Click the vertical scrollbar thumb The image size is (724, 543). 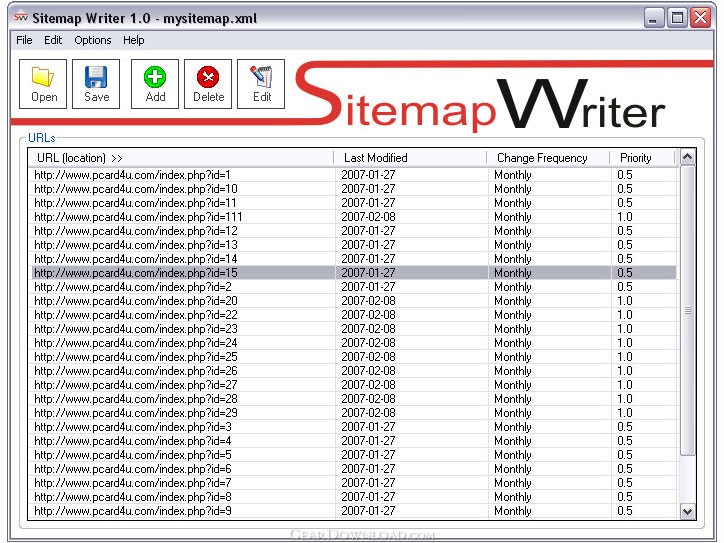[x=688, y=311]
